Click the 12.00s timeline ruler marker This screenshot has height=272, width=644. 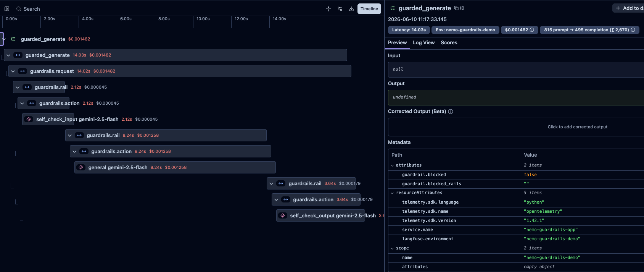241,19
